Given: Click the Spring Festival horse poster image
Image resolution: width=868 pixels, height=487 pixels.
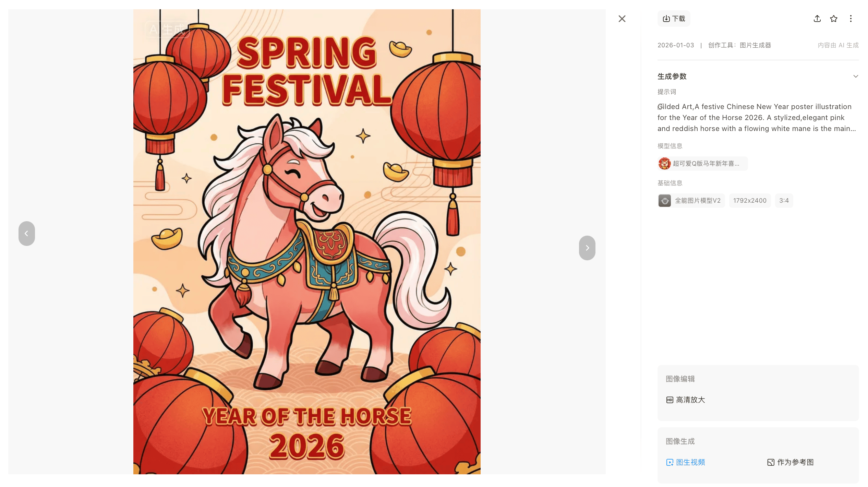Looking at the screenshot, I should (x=307, y=241).
